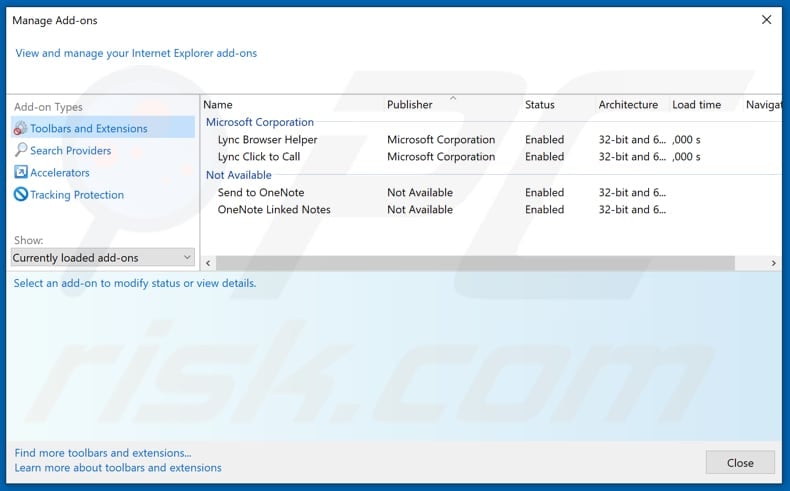The width and height of the screenshot is (790, 491).
Task: Sort list by Name column header
Action: pos(218,105)
